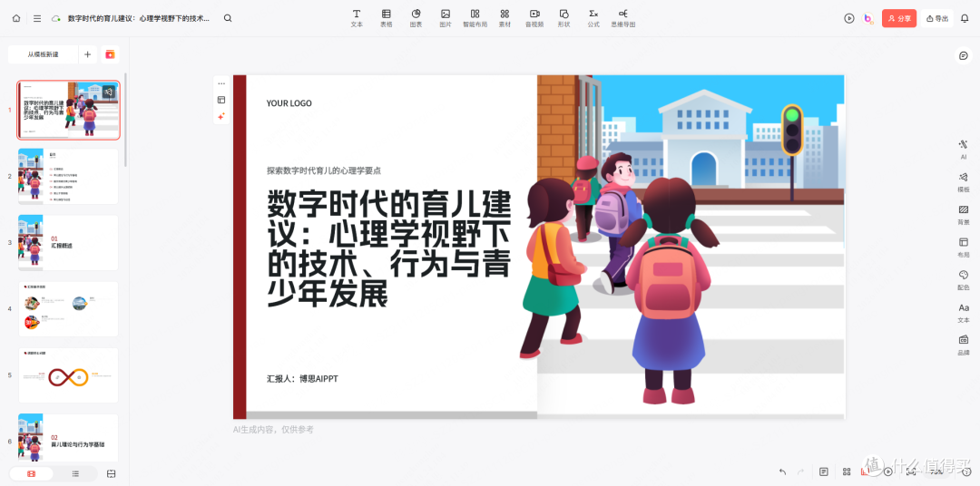The height and width of the screenshot is (486, 980).
Task: Open 智能布局 smart layout tool
Action: pos(475,18)
